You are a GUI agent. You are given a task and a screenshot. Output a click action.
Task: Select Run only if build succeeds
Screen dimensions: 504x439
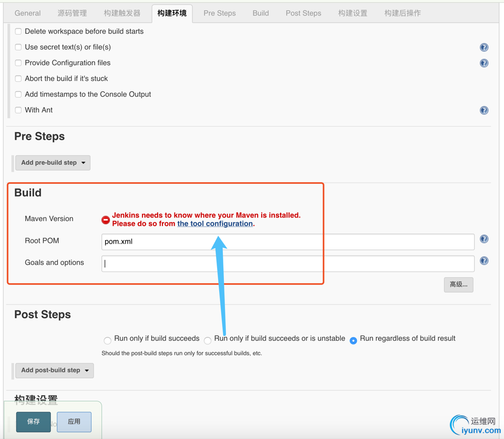(107, 340)
